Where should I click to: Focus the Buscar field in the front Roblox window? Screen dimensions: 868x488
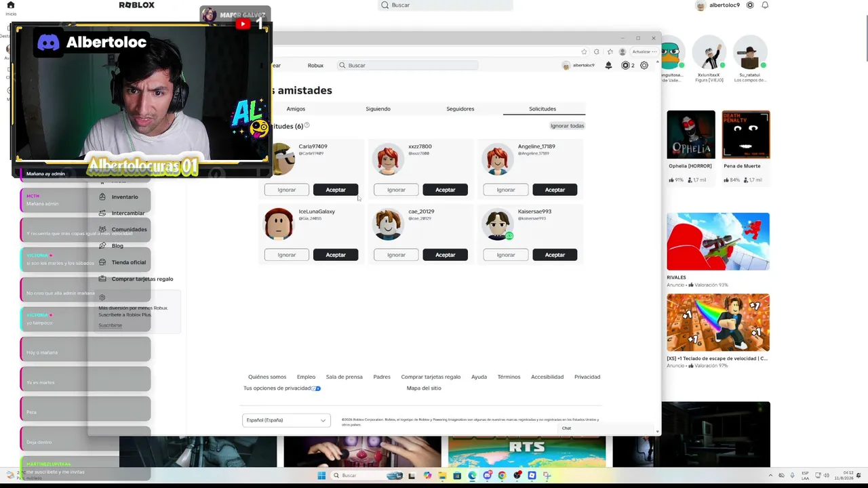408,65
